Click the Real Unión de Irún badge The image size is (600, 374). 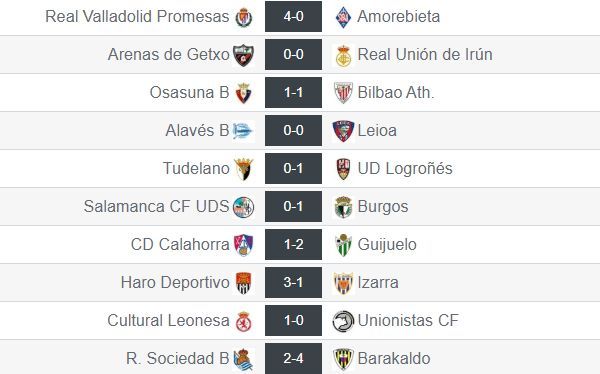tap(343, 56)
